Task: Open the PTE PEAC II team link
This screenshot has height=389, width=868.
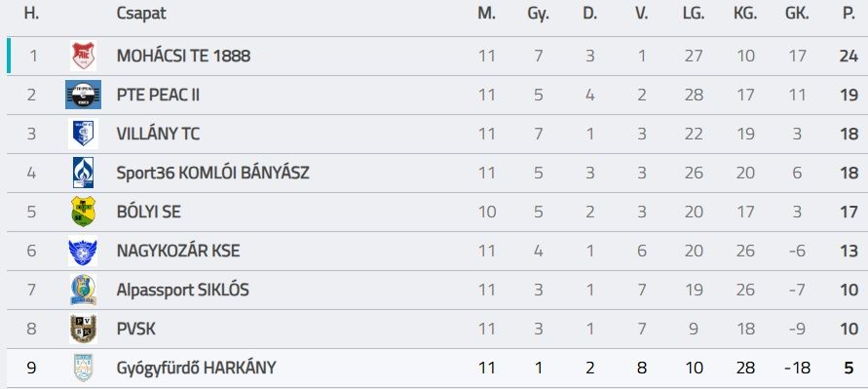Action: coord(158,95)
